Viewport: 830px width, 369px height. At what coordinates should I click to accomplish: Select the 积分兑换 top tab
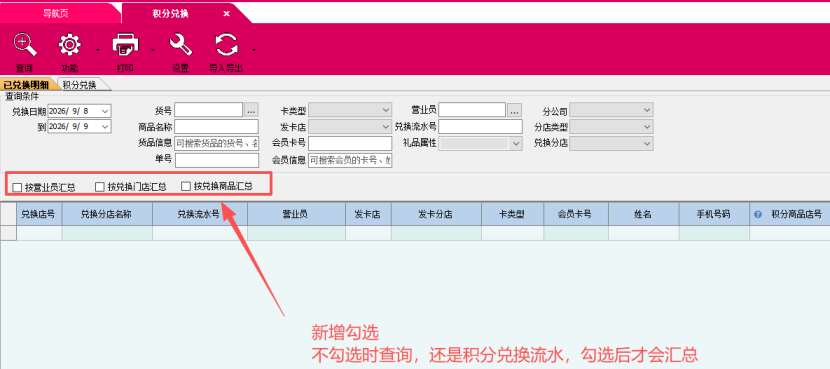click(x=170, y=14)
